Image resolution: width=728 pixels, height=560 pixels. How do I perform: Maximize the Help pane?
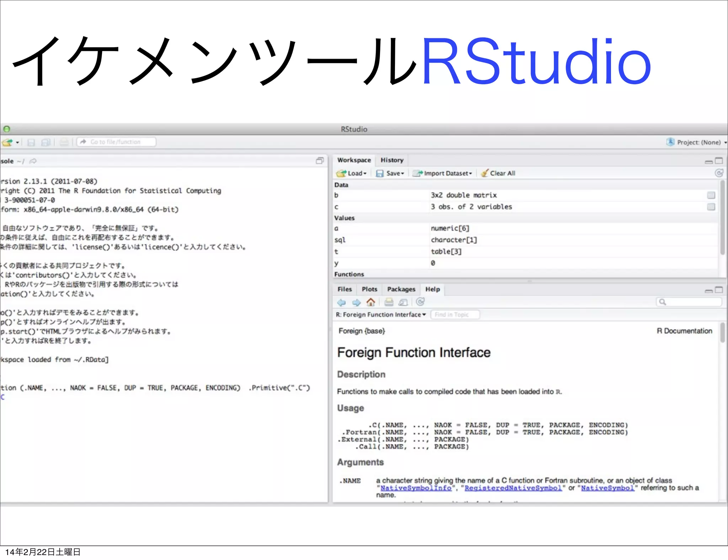[x=719, y=290]
